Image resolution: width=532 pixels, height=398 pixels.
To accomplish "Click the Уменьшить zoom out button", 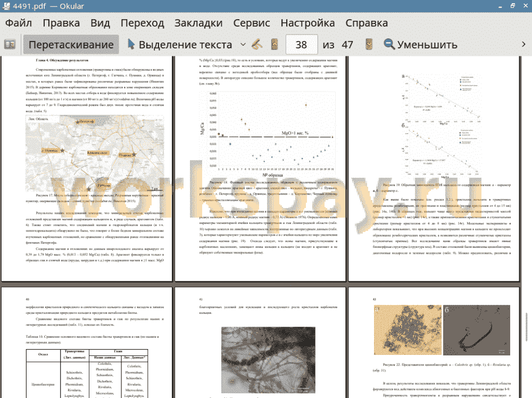I will click(421, 45).
